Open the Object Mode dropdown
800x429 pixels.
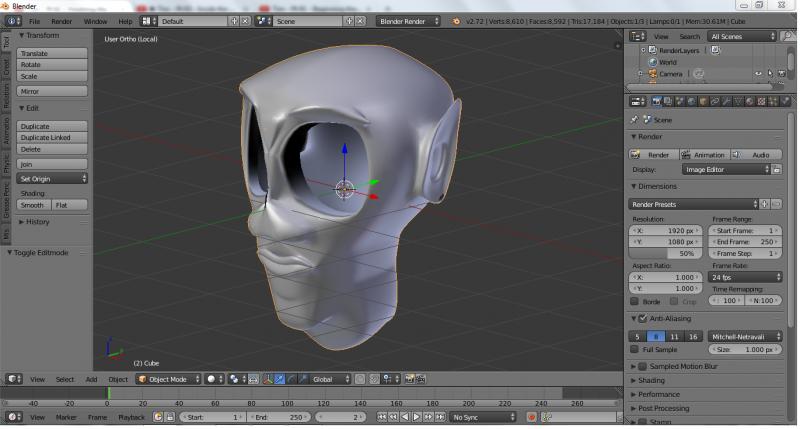(168, 380)
